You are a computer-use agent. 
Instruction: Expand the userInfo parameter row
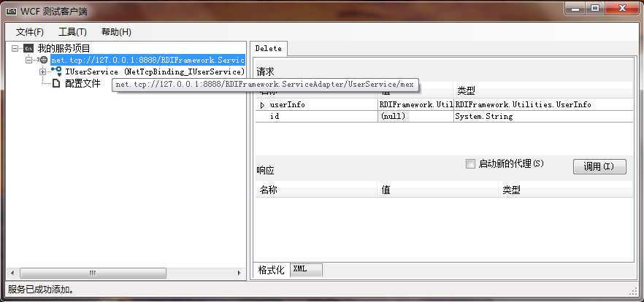tap(263, 105)
